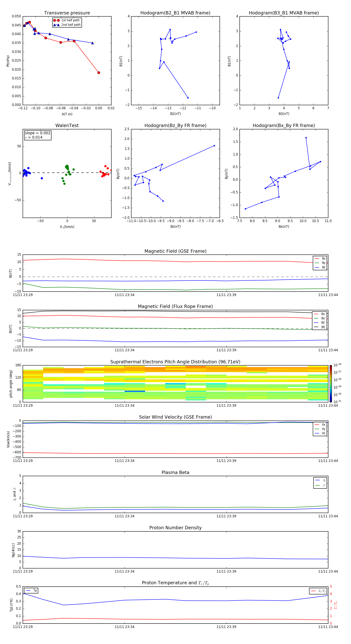Viewport: 351px width, 644px height.
Task: Click the 'Bx(nT)' x-axis label
Action: click(x=284, y=227)
